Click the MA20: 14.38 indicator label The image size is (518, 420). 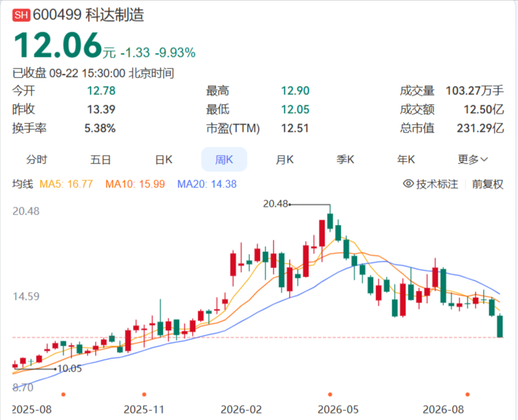coord(207,184)
